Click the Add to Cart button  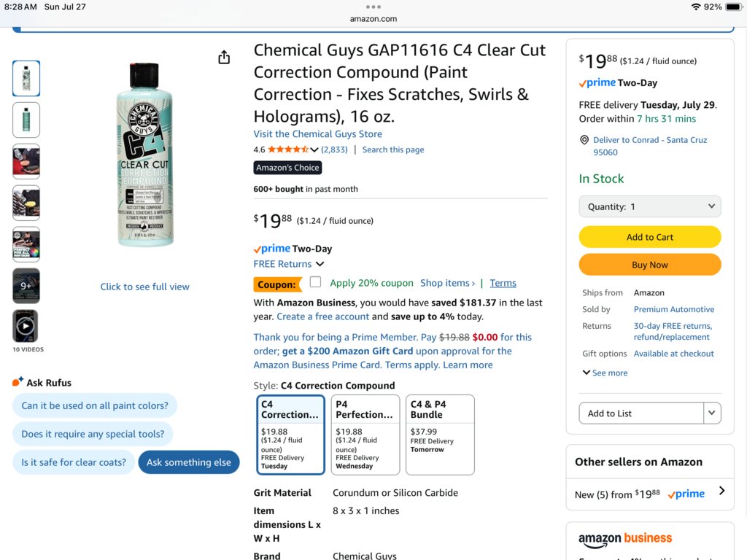[650, 237]
